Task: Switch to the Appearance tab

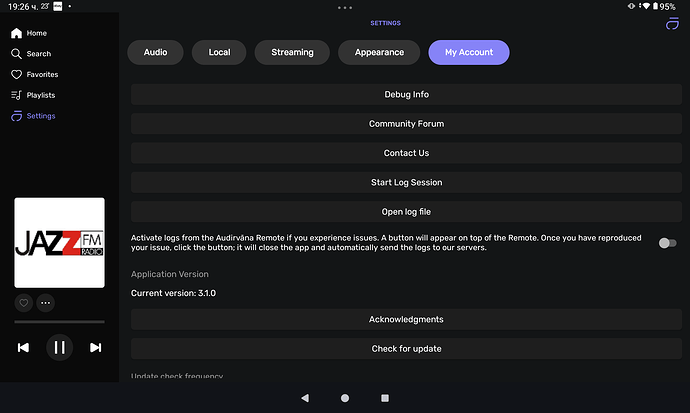Action: tap(379, 52)
